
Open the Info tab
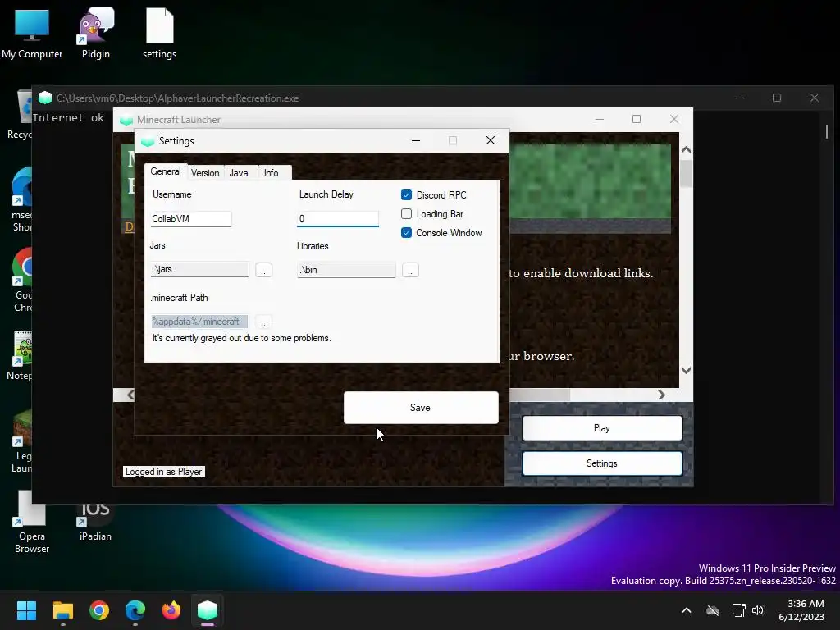coord(272,172)
